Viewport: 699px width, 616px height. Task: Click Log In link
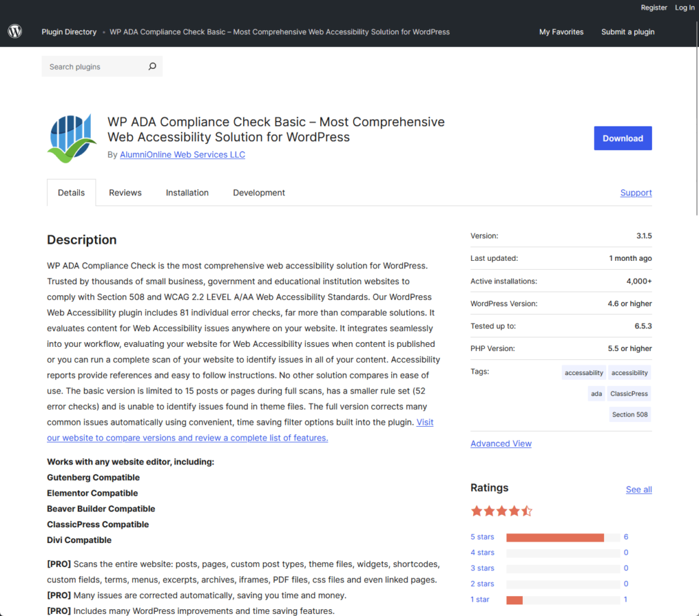coord(684,8)
